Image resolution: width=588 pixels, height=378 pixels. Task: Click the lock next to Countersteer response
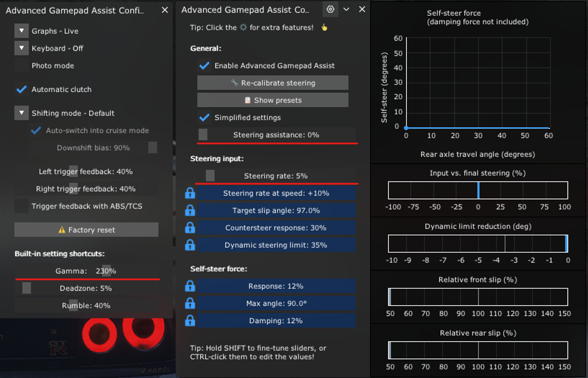click(x=190, y=228)
